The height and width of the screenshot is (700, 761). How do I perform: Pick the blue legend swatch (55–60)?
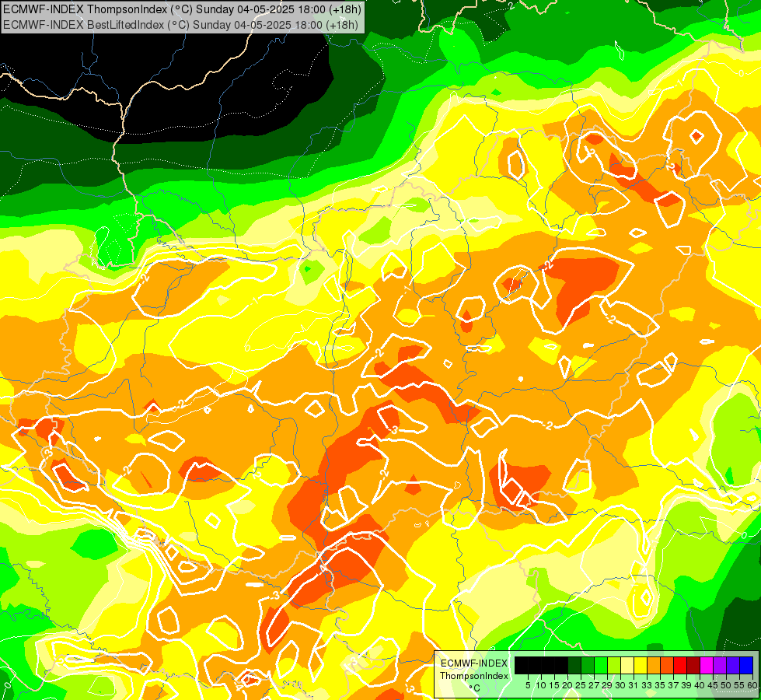point(746,665)
